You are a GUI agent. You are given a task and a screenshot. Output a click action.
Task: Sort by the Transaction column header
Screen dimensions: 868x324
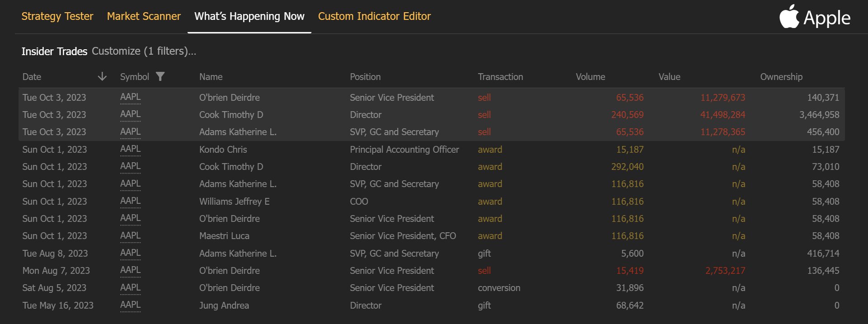500,77
